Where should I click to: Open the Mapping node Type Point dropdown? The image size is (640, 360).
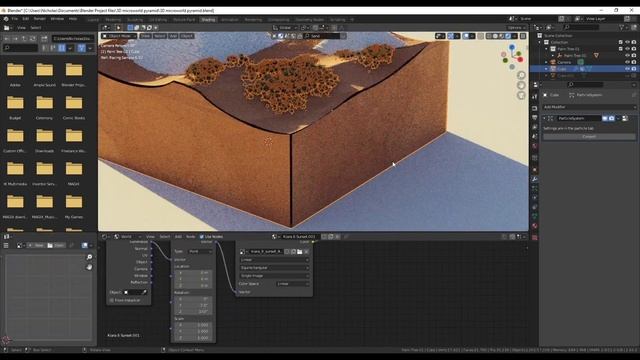(200, 251)
